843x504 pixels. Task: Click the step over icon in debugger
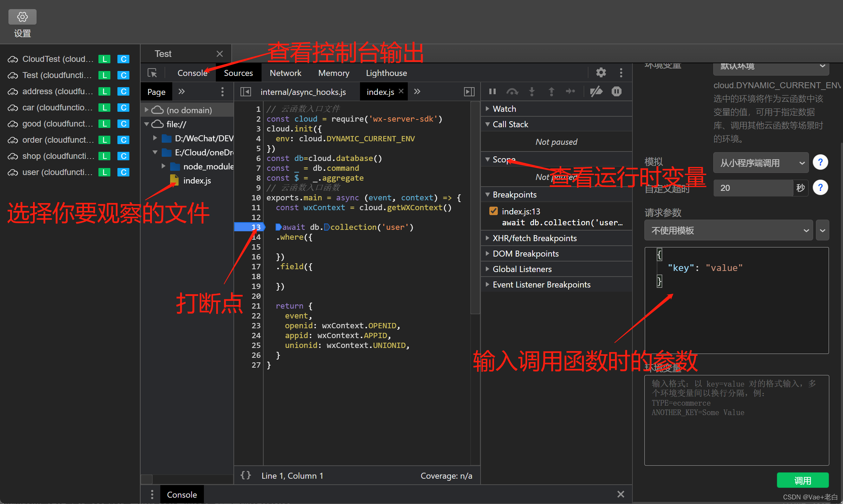(512, 92)
